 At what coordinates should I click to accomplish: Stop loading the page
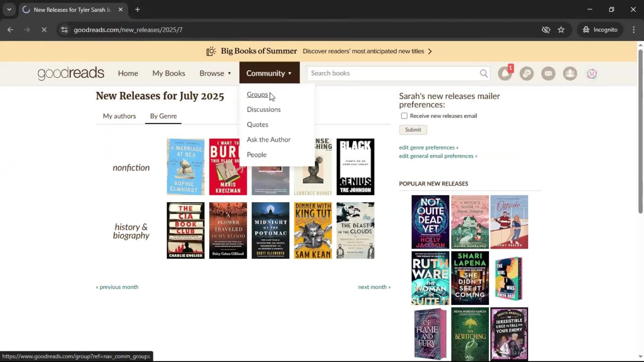click(x=44, y=30)
